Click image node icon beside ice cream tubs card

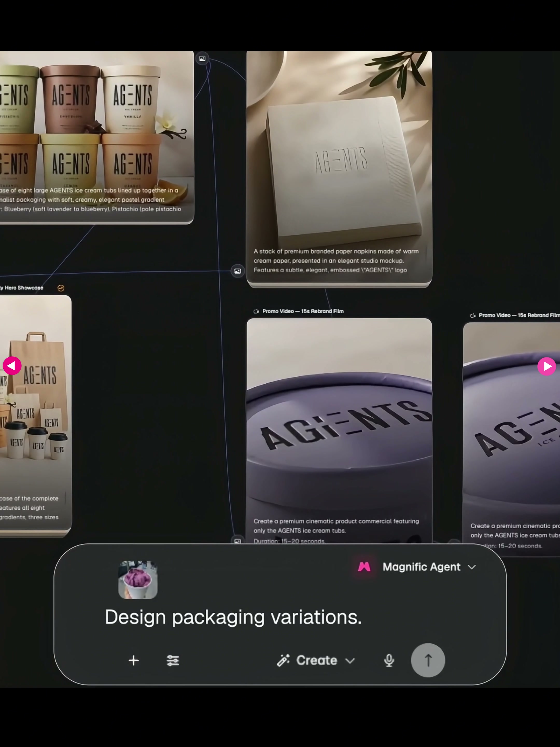(202, 58)
